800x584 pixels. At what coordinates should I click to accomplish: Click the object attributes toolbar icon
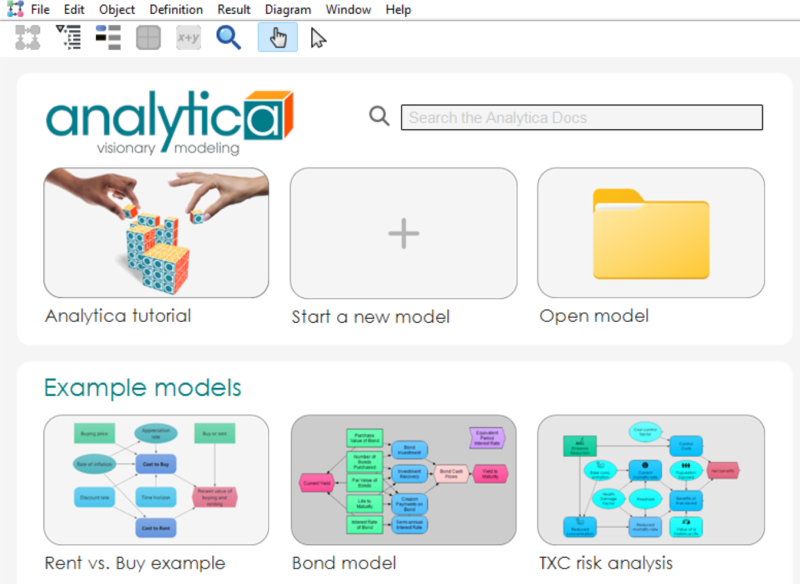tap(108, 38)
